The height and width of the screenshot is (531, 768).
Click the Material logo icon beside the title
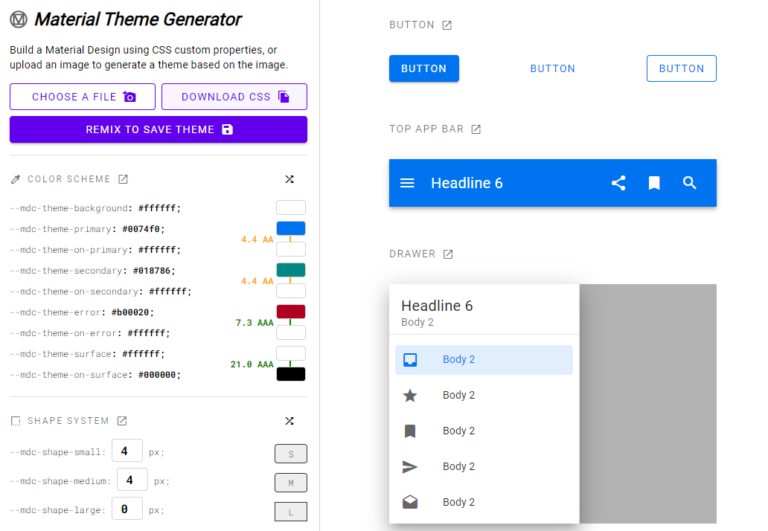click(19, 20)
